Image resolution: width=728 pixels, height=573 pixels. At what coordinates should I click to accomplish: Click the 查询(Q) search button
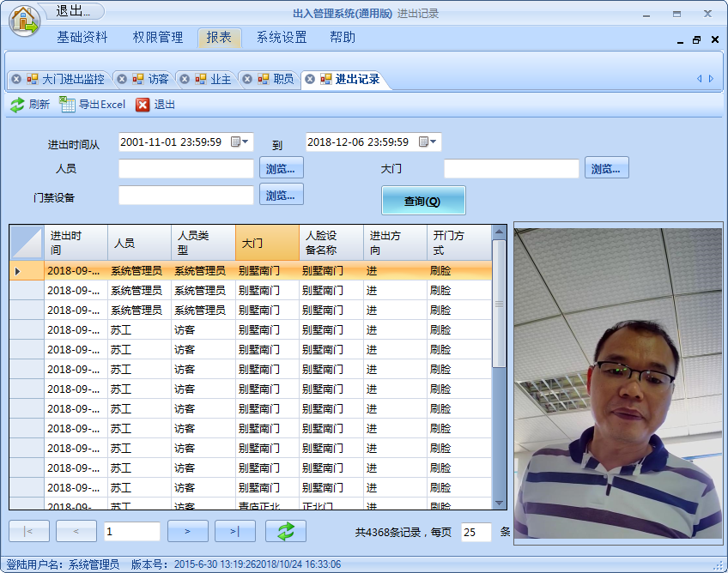point(422,201)
